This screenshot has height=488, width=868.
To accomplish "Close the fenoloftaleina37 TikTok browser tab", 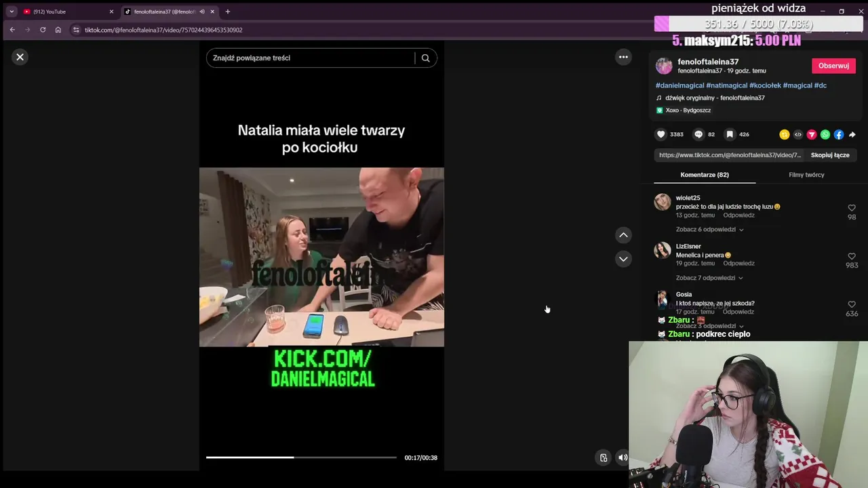I will pos(212,12).
